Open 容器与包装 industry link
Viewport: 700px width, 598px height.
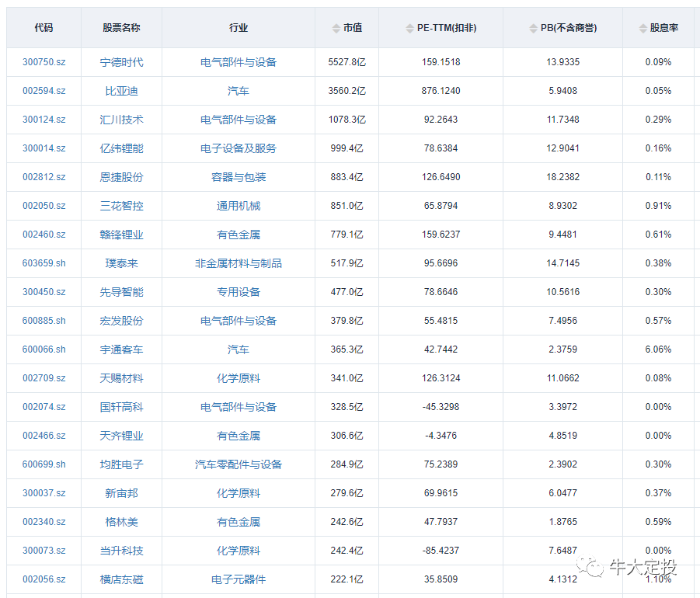coord(239,177)
